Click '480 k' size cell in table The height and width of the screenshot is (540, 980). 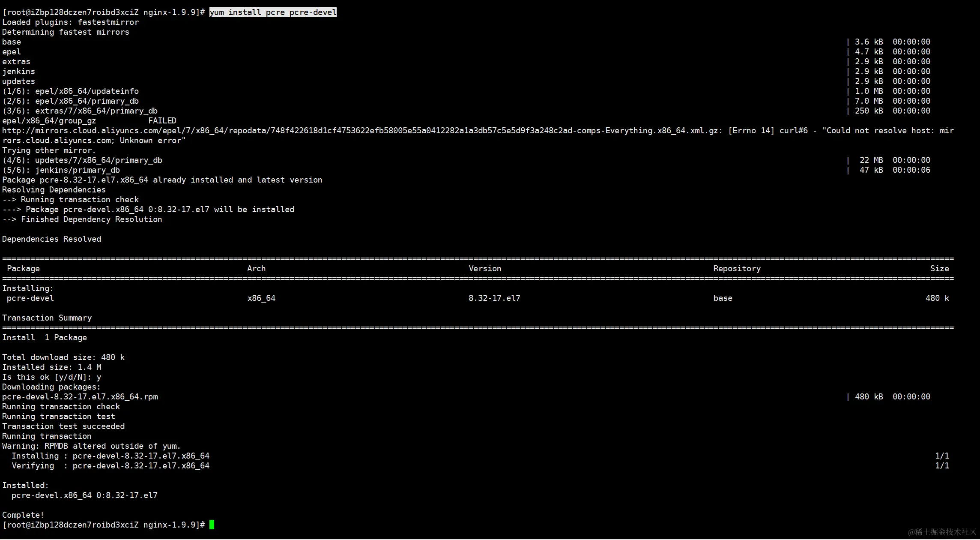point(937,298)
